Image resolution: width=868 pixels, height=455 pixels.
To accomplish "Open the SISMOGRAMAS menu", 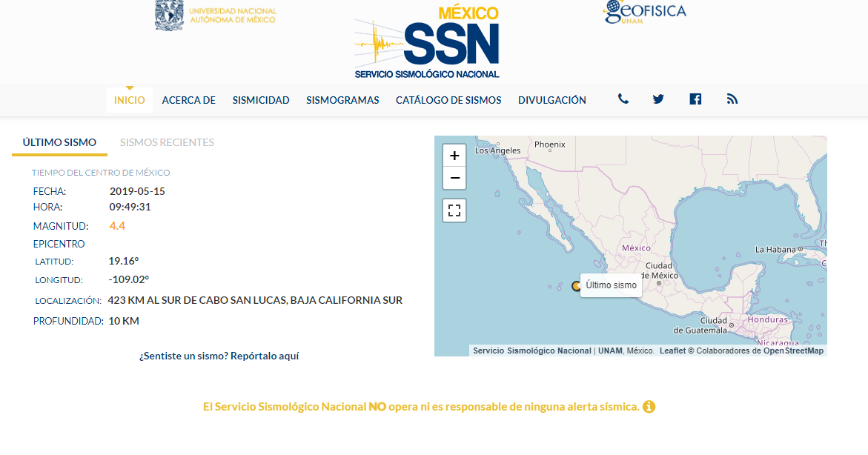I will [342, 100].
